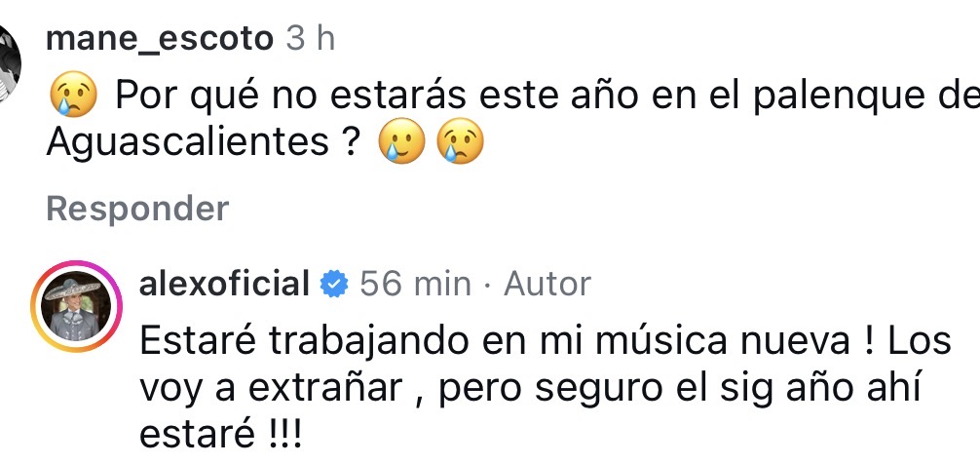Open alexoficial's story ring avatar
This screenshot has height=464, width=980.
tap(76, 306)
